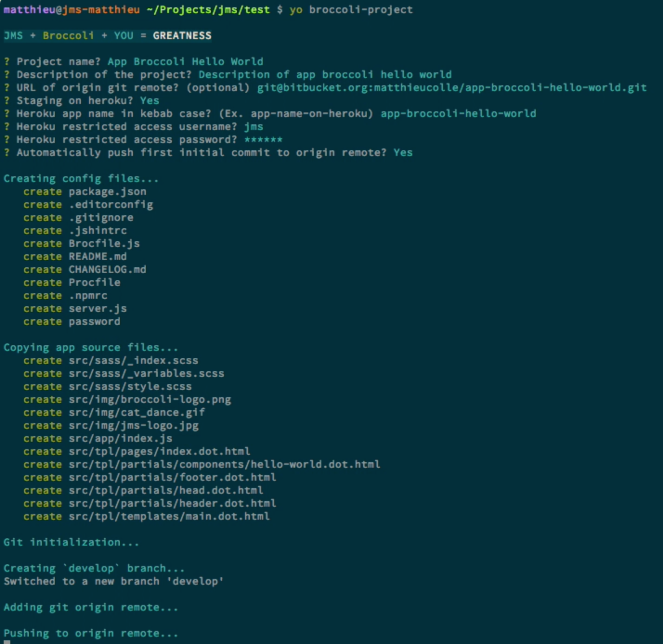Click 'src/app/index.js' path
The height and width of the screenshot is (644, 663).
121,438
